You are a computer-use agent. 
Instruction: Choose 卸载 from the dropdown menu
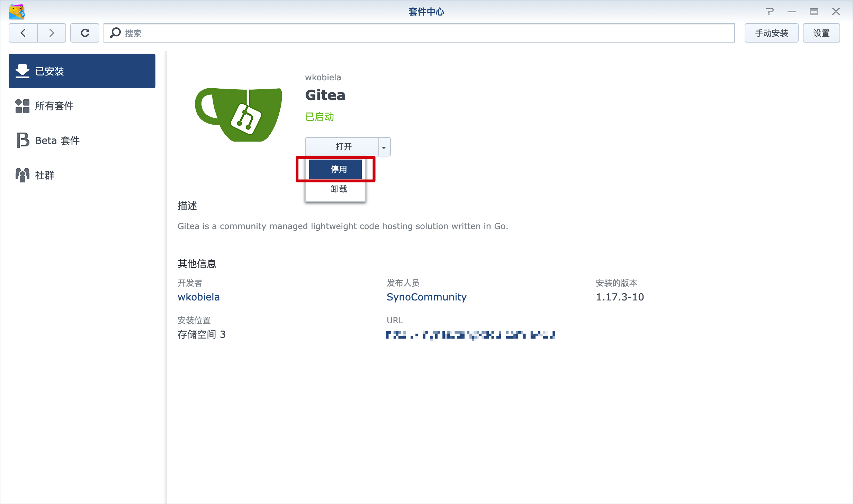click(335, 189)
